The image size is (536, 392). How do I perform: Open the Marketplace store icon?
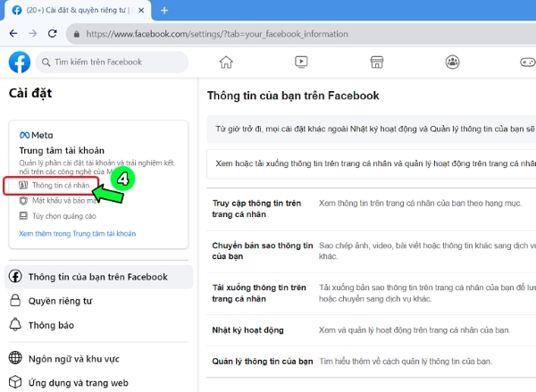377,62
